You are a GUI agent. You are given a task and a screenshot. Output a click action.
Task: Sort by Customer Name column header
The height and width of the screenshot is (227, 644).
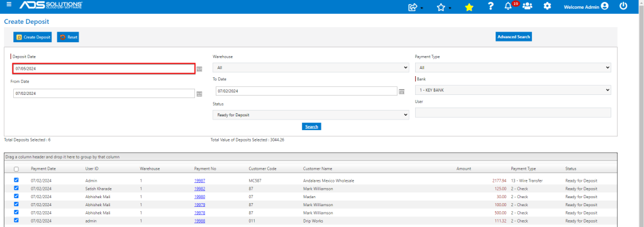click(x=318, y=169)
